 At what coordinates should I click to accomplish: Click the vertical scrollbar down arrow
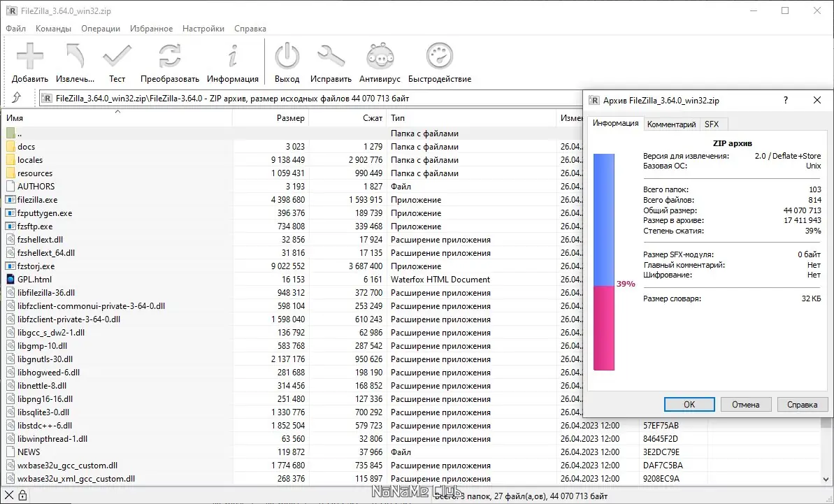click(x=826, y=480)
